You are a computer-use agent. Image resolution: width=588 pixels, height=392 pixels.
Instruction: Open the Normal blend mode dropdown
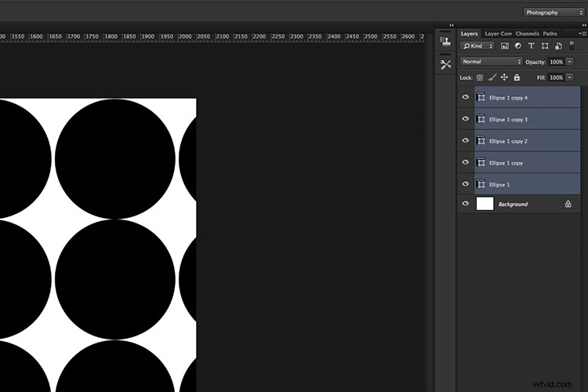pyautogui.click(x=492, y=61)
